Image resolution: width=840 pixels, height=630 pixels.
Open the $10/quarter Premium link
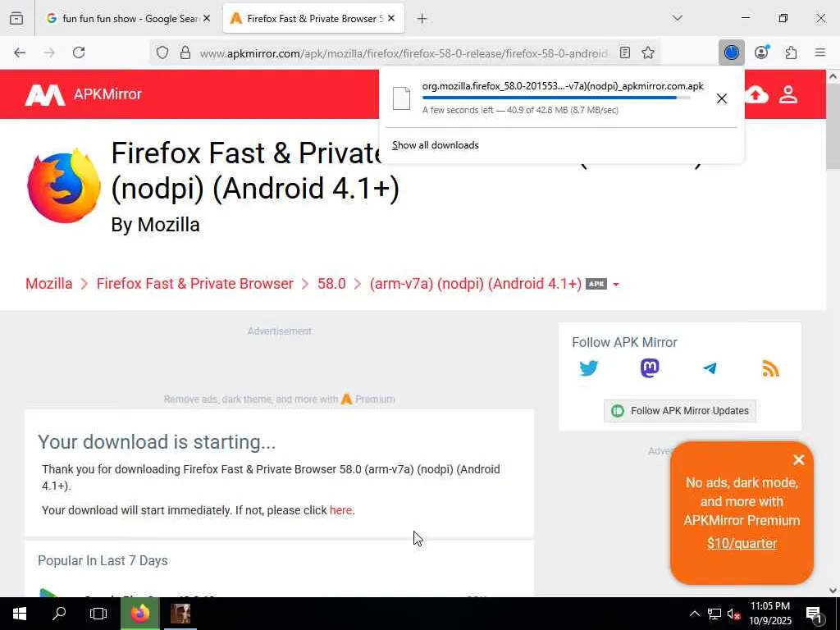pos(742,543)
